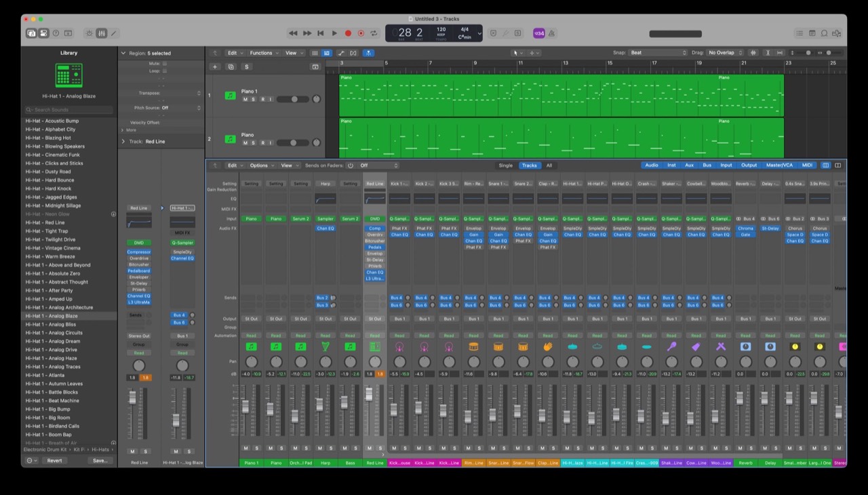
Task: Click the add track plus button
Action: coord(215,66)
